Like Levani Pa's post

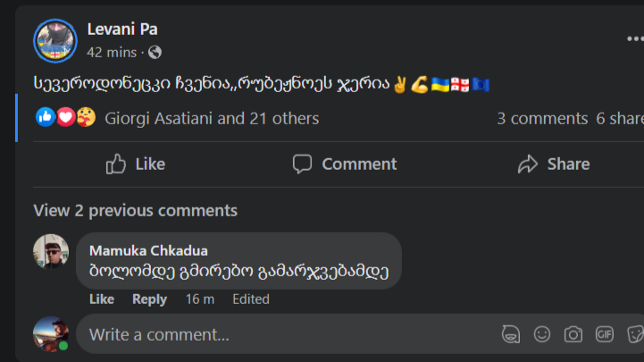[x=136, y=164]
